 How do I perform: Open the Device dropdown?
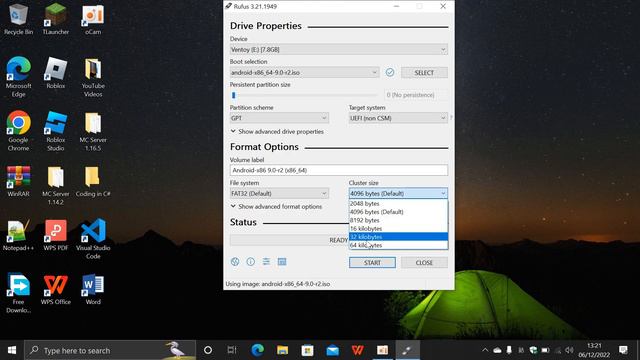(x=339, y=49)
